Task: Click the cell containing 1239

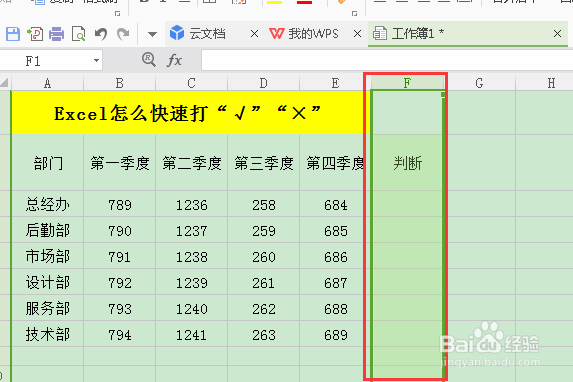Action: 191,282
